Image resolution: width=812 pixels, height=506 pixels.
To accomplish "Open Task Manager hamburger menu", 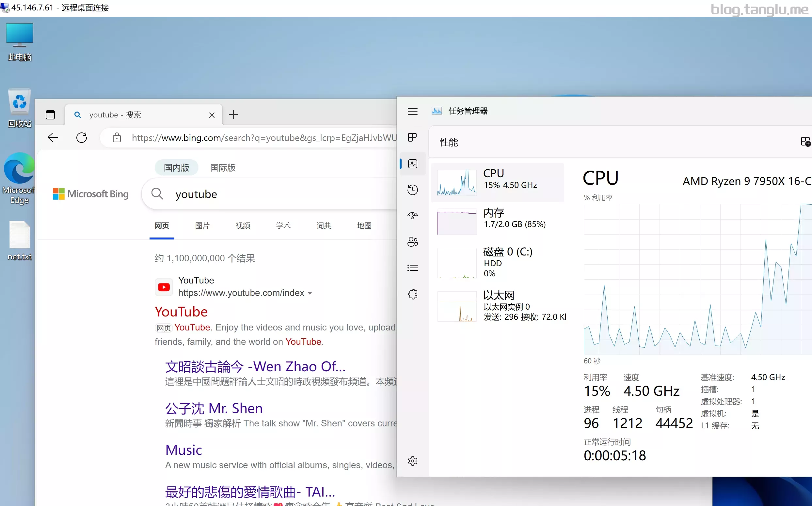I will (x=412, y=111).
